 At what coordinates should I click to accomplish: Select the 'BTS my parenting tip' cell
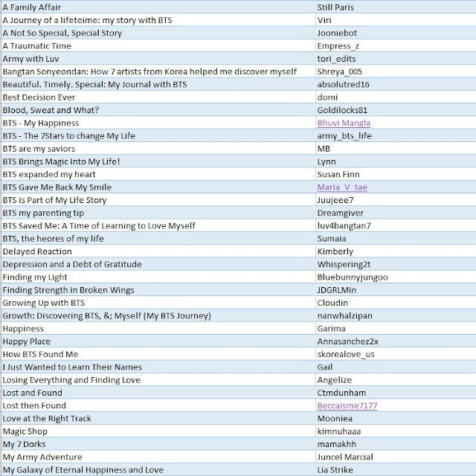(158, 213)
